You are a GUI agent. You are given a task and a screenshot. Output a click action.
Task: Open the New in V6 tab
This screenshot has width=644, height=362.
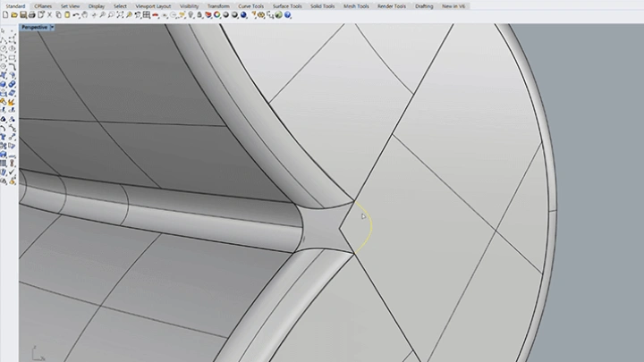coord(453,6)
